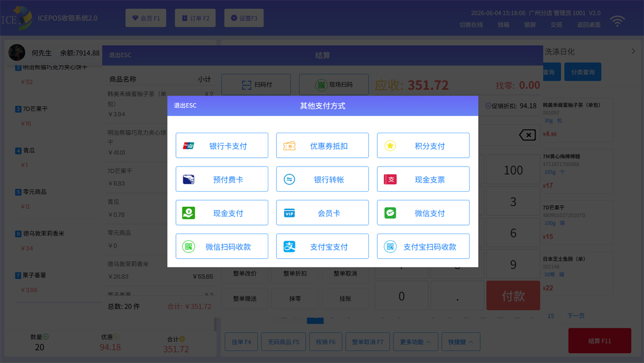Click 无码商品 F5 bottom button
The image size is (644, 363).
point(283,342)
